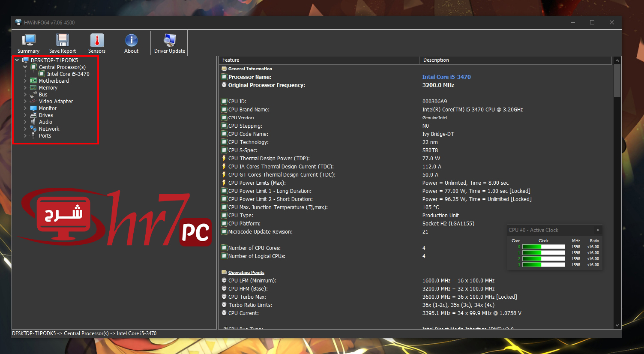Select Intel Core i5-3470 in the tree
Image resolution: width=644 pixels, height=354 pixels.
tap(68, 74)
